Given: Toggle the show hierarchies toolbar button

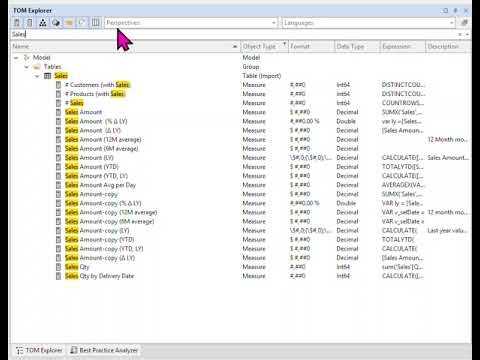Looking at the screenshot, I should pyautogui.click(x=43, y=23).
